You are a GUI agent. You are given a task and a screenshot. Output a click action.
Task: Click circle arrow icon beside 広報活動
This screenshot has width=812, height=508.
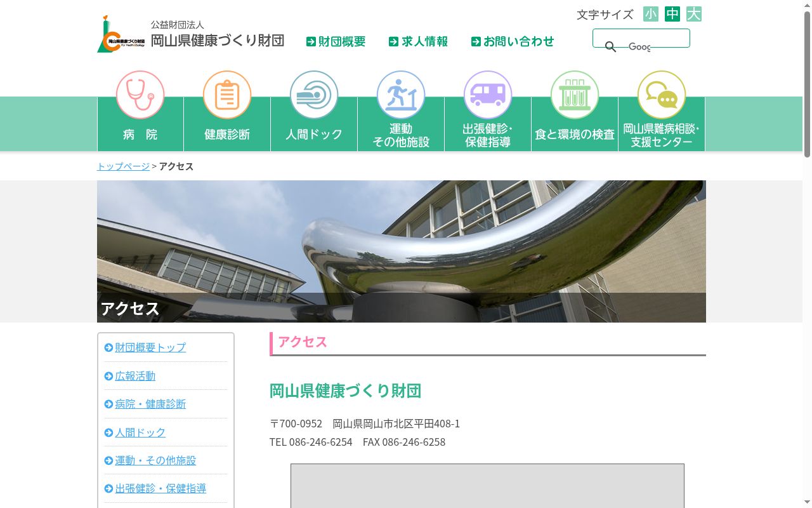[108, 376]
